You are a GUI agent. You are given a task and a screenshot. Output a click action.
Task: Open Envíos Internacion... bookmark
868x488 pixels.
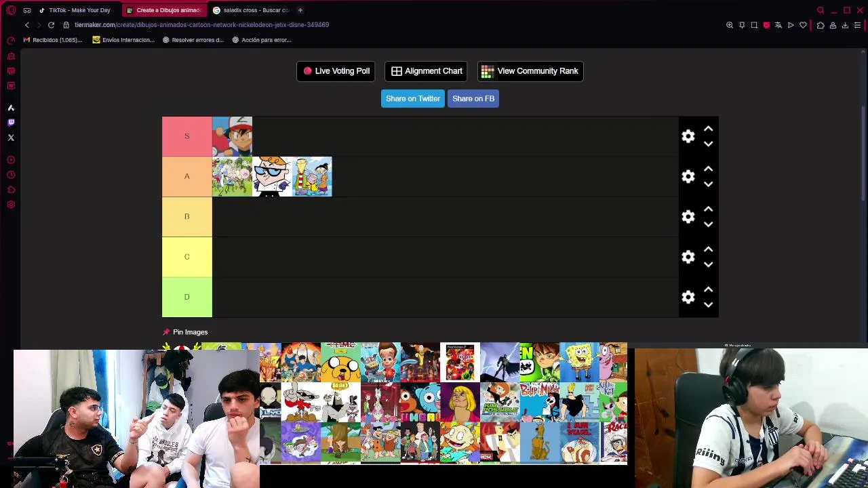pos(123,40)
